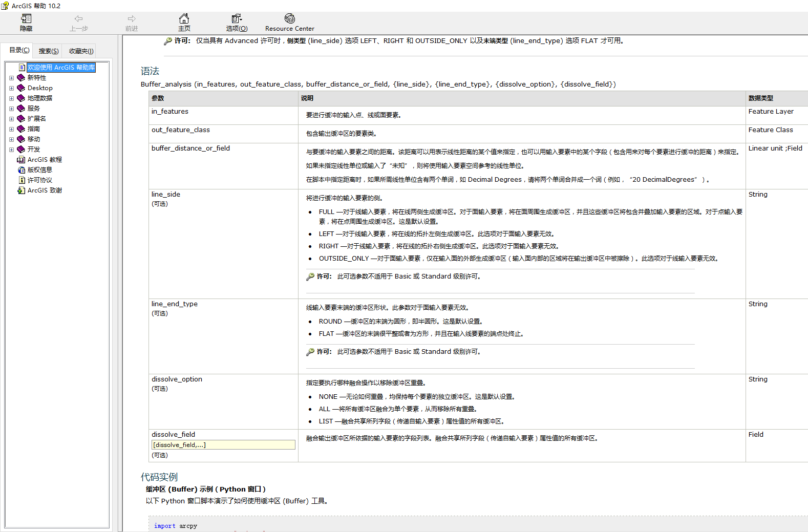
Task: Click the book icon beside 地理数据
Action: (21, 98)
